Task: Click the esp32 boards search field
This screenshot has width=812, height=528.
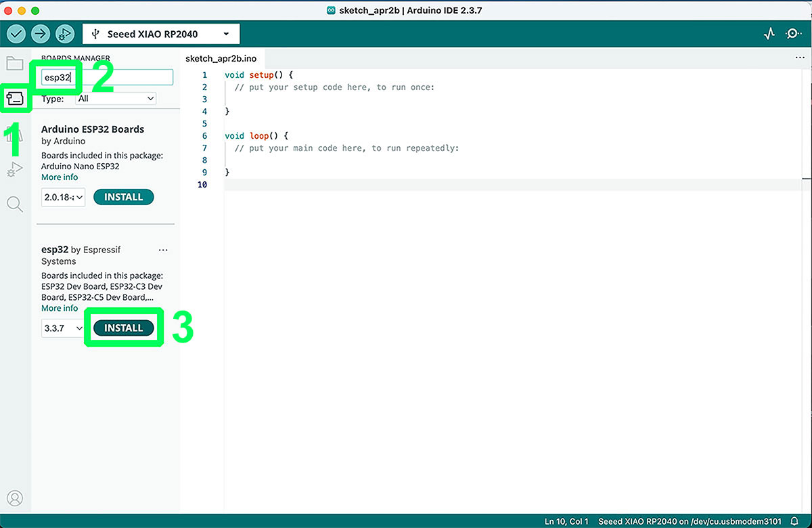Action: (107, 77)
